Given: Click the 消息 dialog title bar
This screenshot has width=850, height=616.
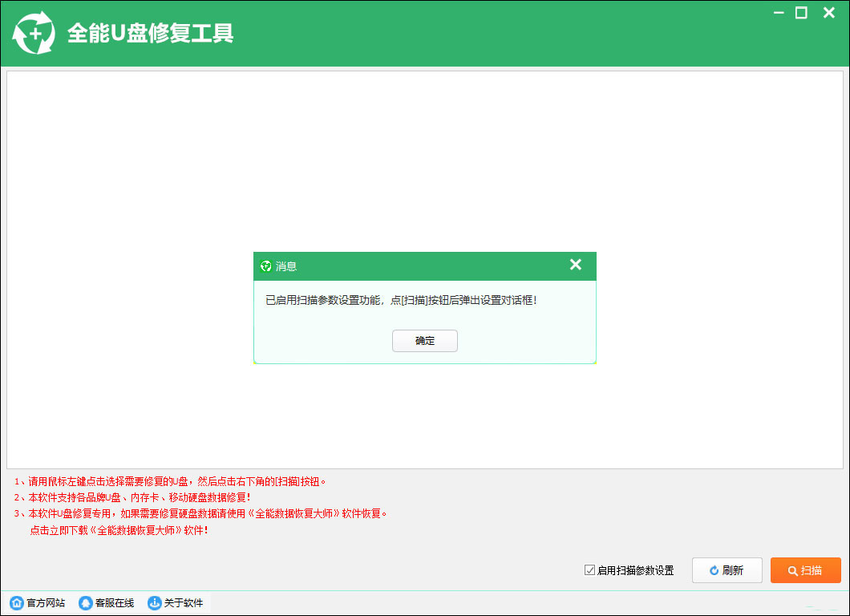Looking at the screenshot, I should [x=401, y=265].
